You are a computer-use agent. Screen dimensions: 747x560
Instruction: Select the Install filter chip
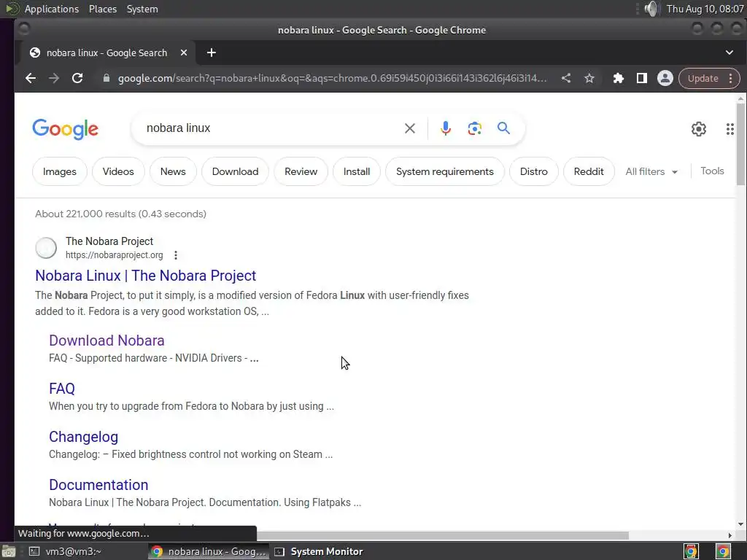[x=356, y=171]
